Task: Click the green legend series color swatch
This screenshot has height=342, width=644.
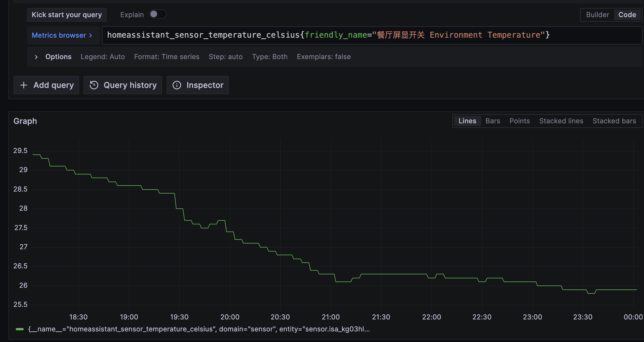Action: point(20,329)
